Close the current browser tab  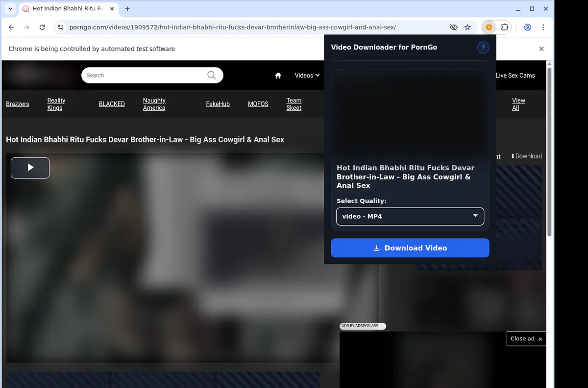click(112, 9)
